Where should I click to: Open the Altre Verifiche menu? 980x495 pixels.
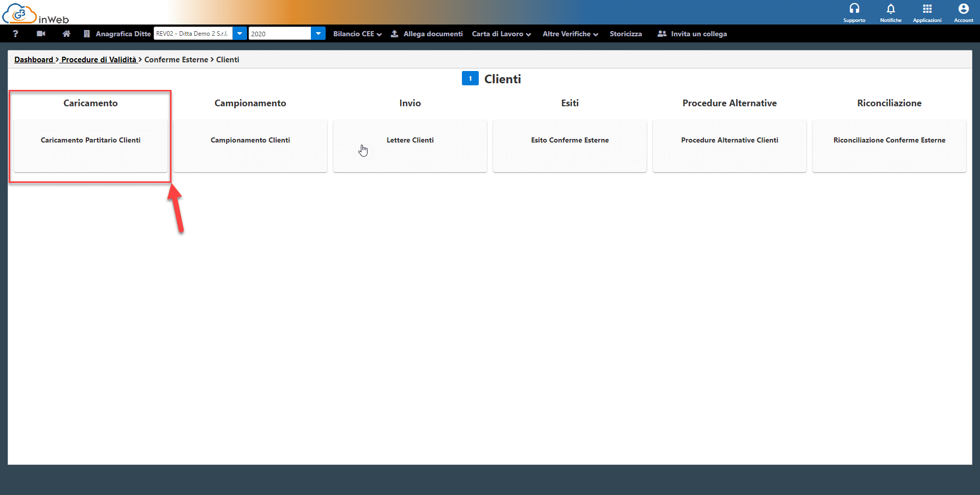[570, 34]
